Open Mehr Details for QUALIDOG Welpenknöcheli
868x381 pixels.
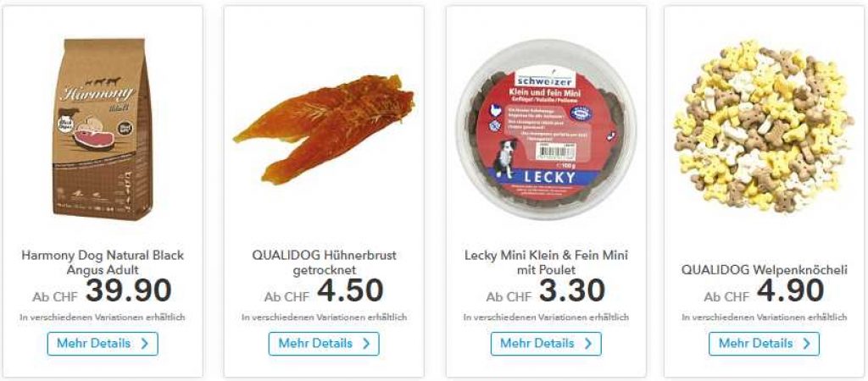(x=764, y=344)
